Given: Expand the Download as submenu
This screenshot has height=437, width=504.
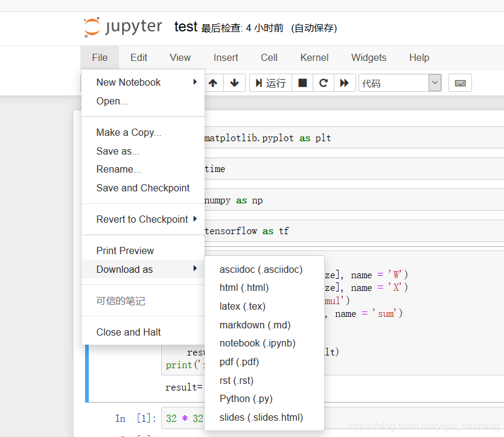Looking at the screenshot, I should [143, 269].
